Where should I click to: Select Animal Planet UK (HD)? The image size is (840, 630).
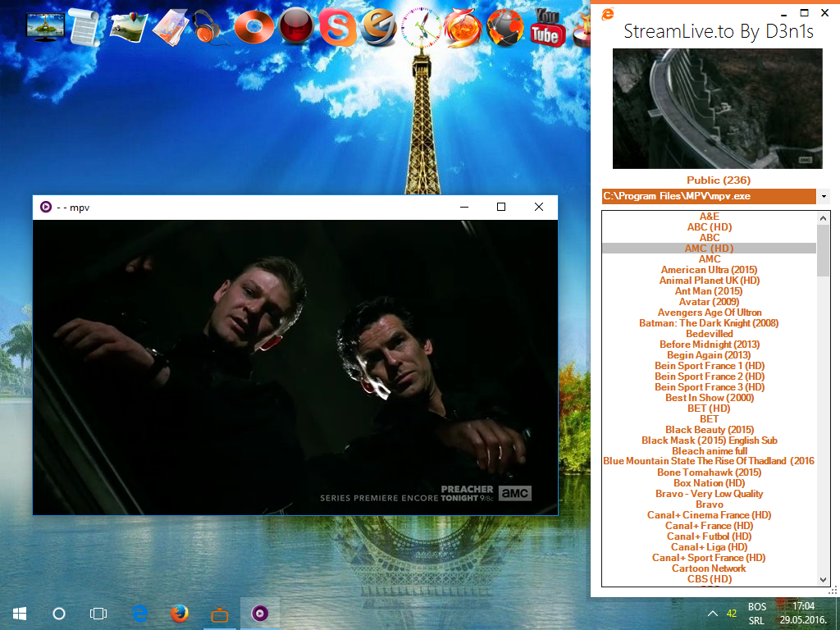[x=710, y=281]
